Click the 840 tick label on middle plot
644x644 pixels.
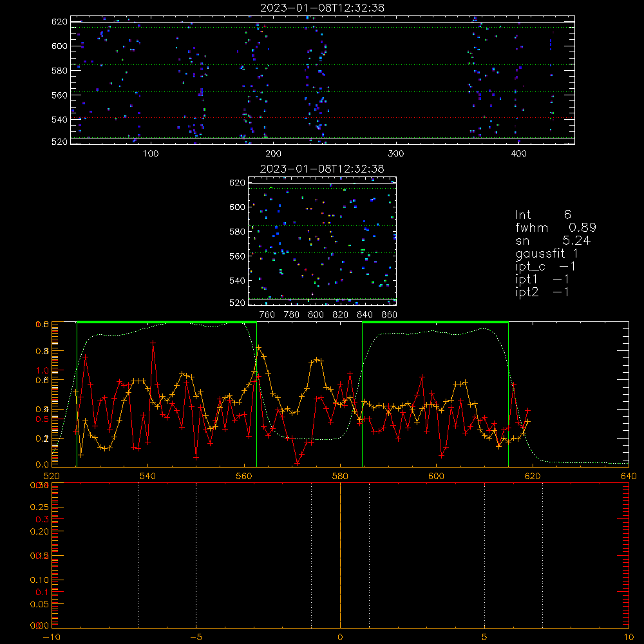[365, 315]
